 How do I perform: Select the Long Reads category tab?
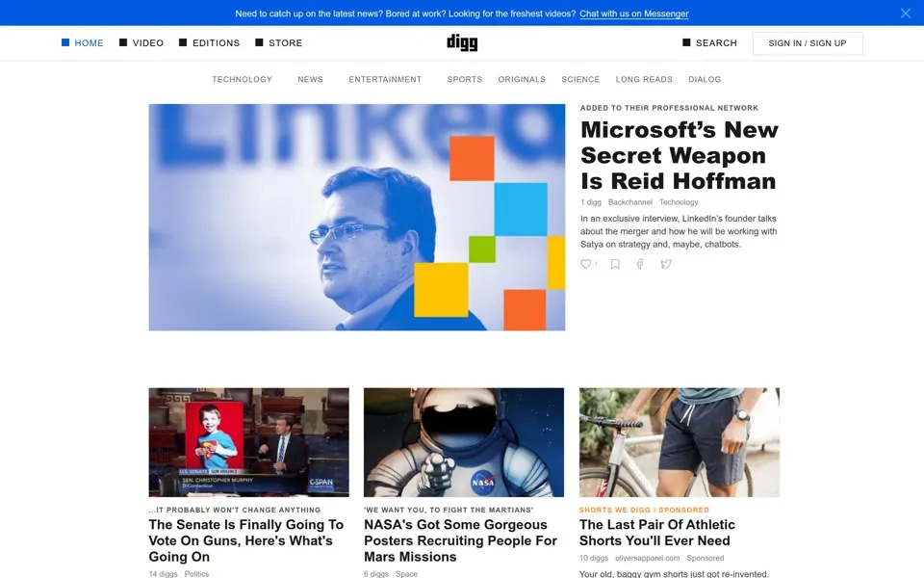tap(644, 79)
